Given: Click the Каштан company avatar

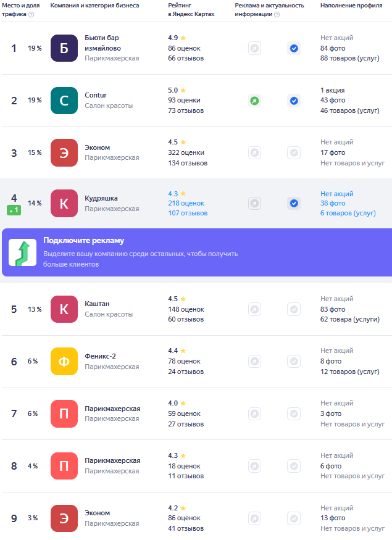Looking at the screenshot, I should pyautogui.click(x=64, y=309).
